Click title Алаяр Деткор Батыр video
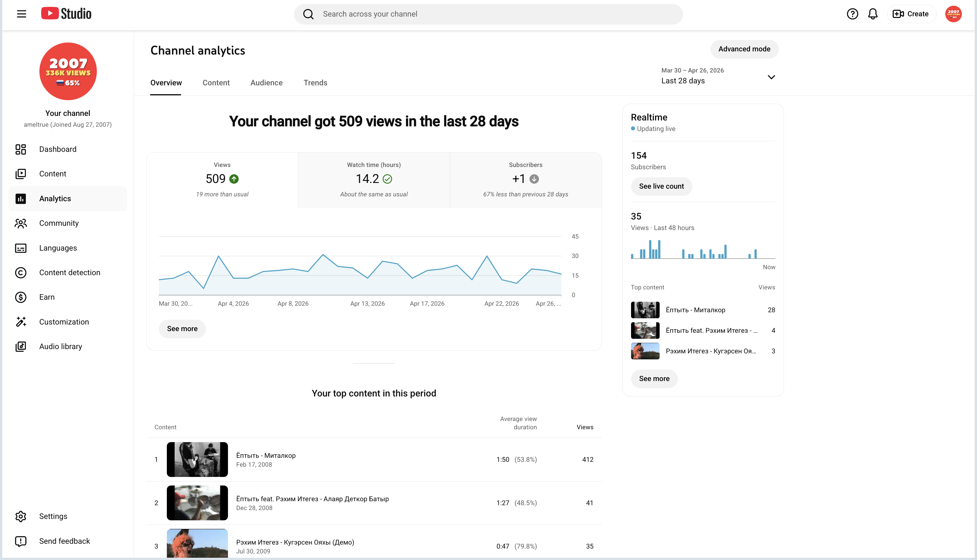977x560 pixels. tap(312, 499)
